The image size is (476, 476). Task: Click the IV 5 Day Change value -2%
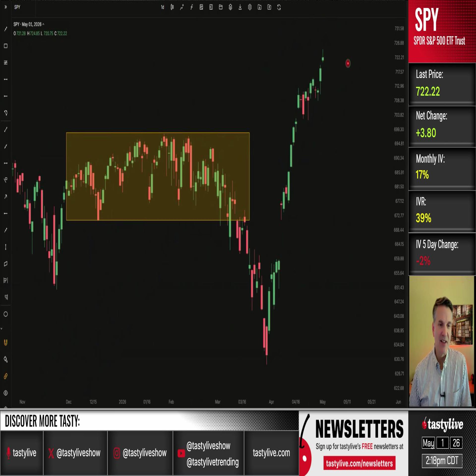pos(423,261)
